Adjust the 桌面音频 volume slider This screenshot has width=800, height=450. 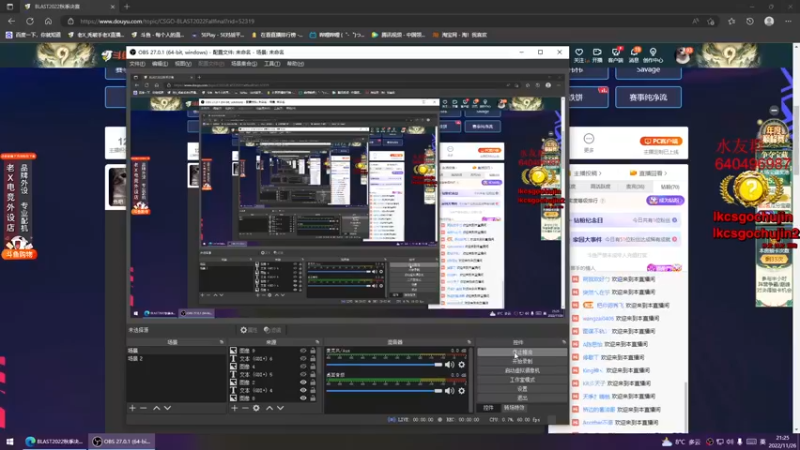384,391
